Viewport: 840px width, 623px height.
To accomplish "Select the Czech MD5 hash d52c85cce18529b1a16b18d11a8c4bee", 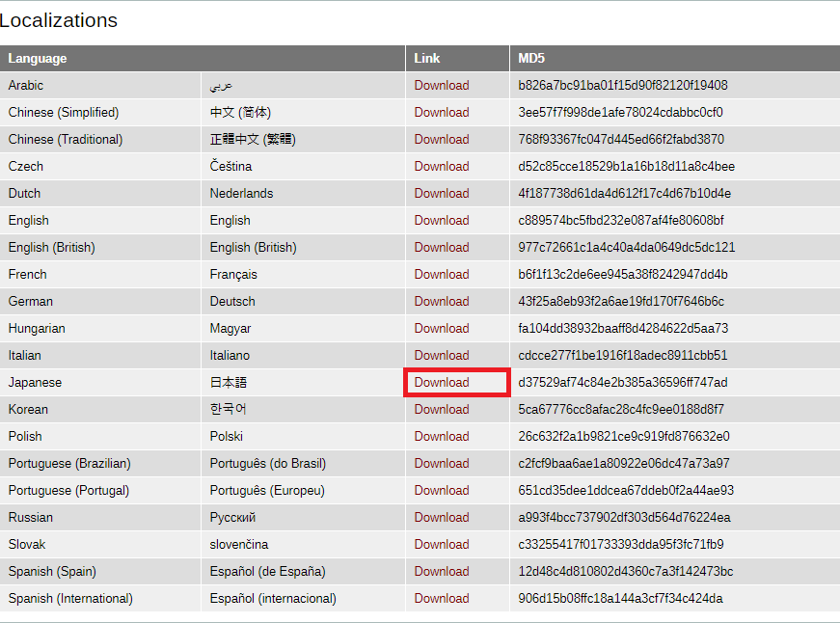I will pyautogui.click(x=626, y=166).
